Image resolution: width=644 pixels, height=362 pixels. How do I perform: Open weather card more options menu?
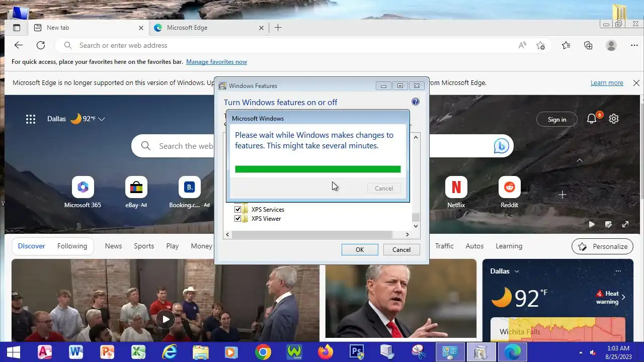618,271
